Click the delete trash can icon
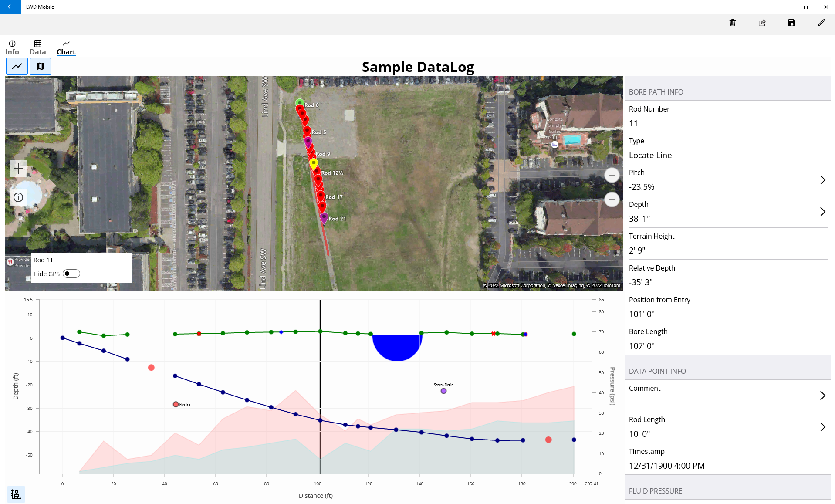835x504 pixels. 733,23
